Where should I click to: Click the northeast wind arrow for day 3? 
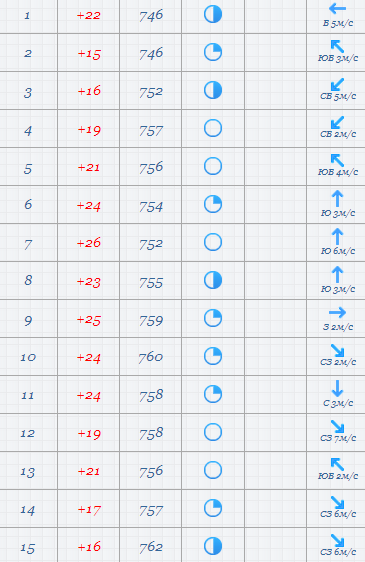click(x=337, y=85)
